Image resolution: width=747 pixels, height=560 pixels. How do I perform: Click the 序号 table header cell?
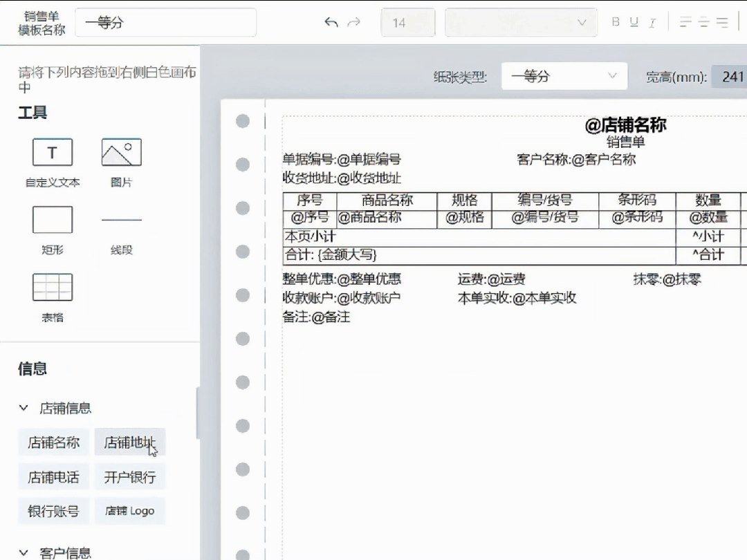tap(310, 200)
